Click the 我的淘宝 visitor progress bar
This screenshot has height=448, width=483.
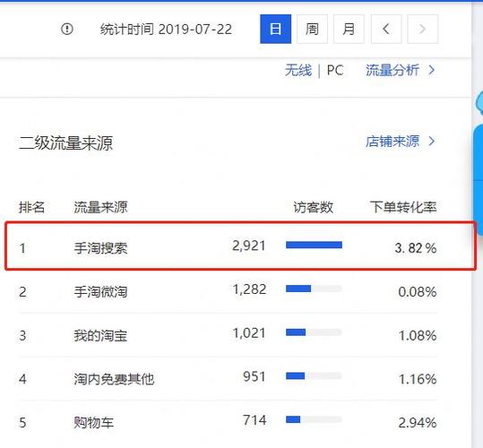tap(314, 332)
